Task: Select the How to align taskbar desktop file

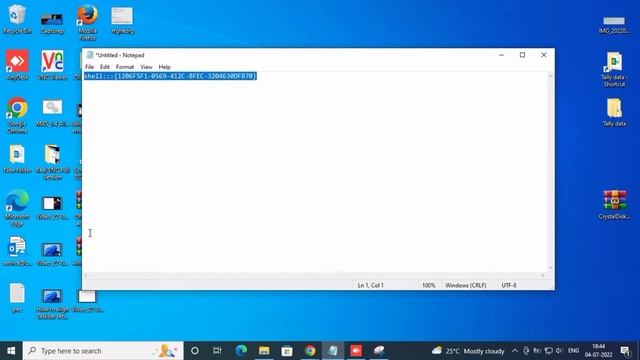Action: coord(52,304)
